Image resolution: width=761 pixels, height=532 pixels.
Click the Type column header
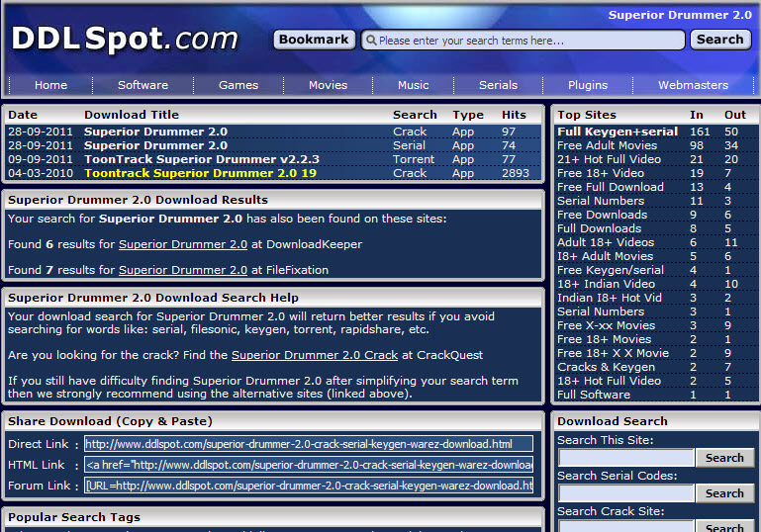click(x=468, y=115)
